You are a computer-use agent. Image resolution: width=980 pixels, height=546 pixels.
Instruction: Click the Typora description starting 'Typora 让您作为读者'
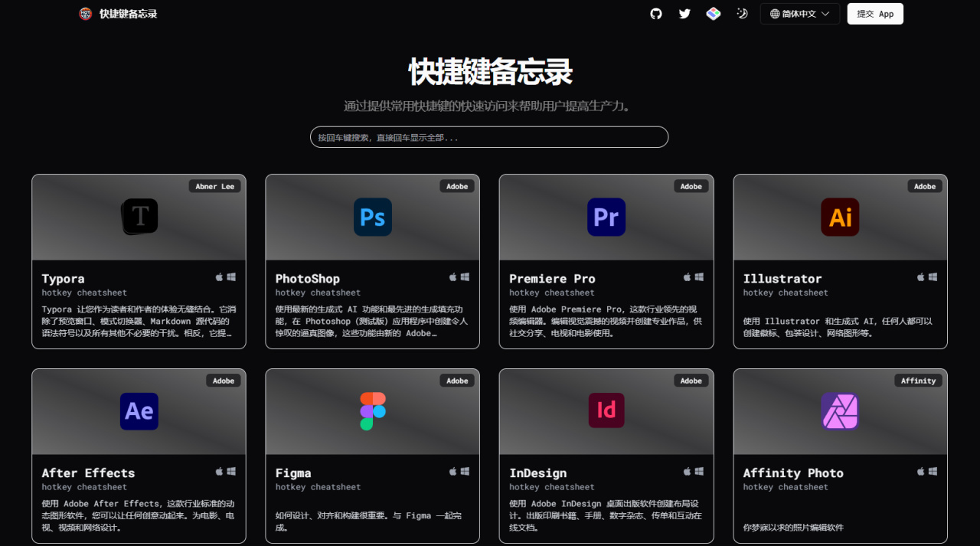[139, 322]
